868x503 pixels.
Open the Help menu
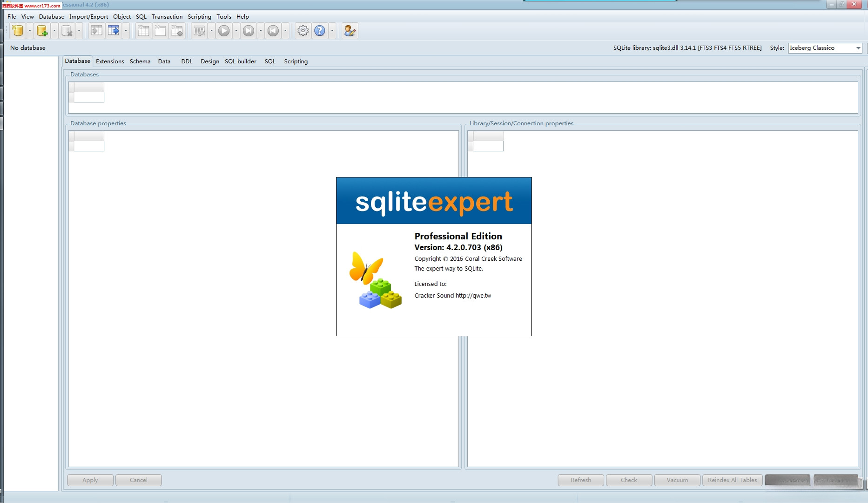[242, 16]
